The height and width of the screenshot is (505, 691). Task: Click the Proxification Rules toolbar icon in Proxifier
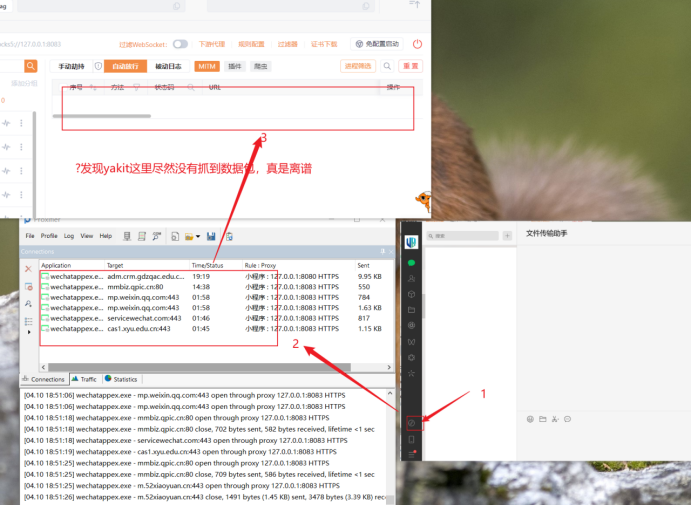point(142,237)
